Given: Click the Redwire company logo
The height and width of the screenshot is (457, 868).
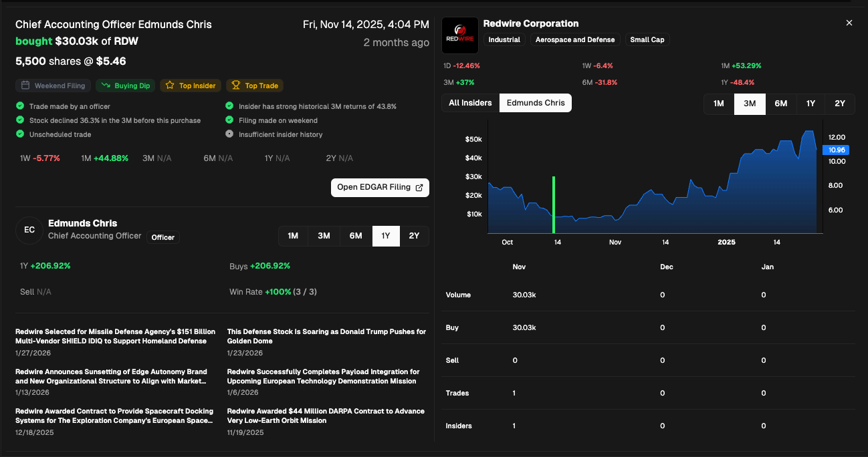Looking at the screenshot, I should pos(460,35).
